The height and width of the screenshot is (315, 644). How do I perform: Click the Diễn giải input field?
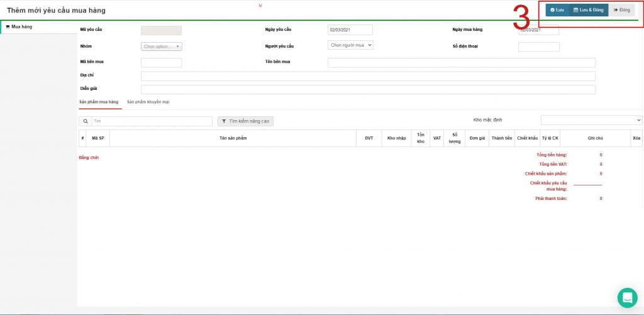pyautogui.click(x=368, y=89)
